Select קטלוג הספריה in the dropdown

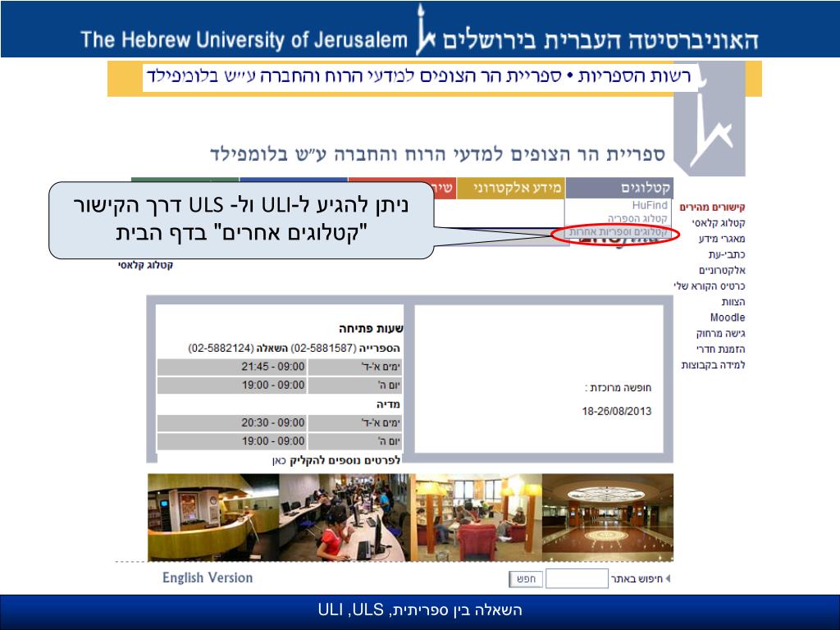pos(637,218)
